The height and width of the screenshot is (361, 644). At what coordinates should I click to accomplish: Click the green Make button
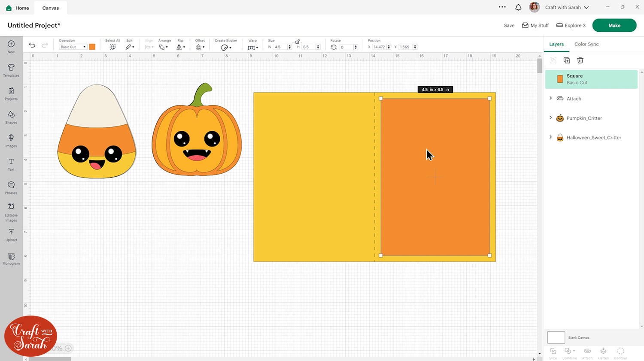coord(614,25)
